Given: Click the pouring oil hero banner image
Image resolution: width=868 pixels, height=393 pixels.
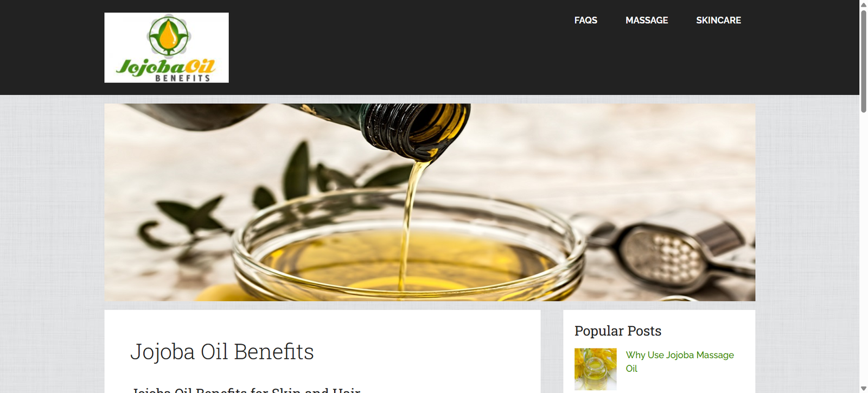Looking at the screenshot, I should (430, 202).
